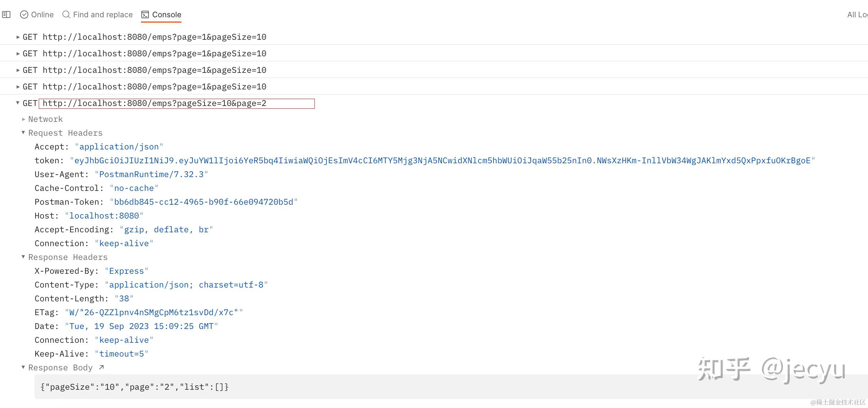This screenshot has height=408, width=868.
Task: Click the Console terminal icon
Action: (145, 14)
